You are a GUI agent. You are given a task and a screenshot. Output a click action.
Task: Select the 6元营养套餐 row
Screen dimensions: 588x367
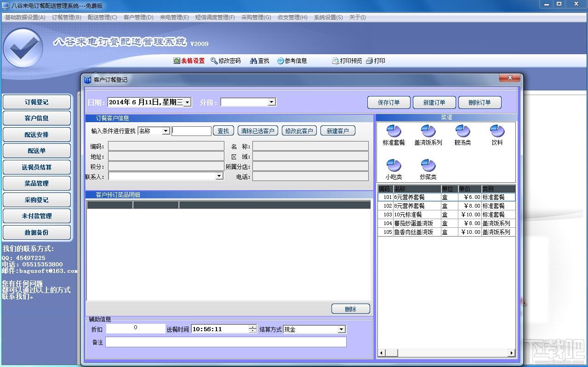[x=446, y=197]
